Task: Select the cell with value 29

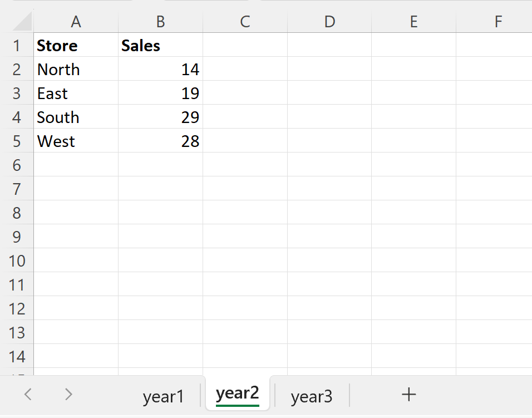Action: click(x=160, y=117)
